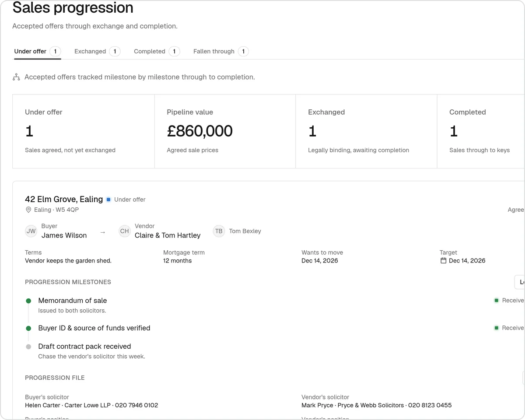Switch to the Under offer tab
This screenshot has height=420, width=525.
[x=37, y=51]
